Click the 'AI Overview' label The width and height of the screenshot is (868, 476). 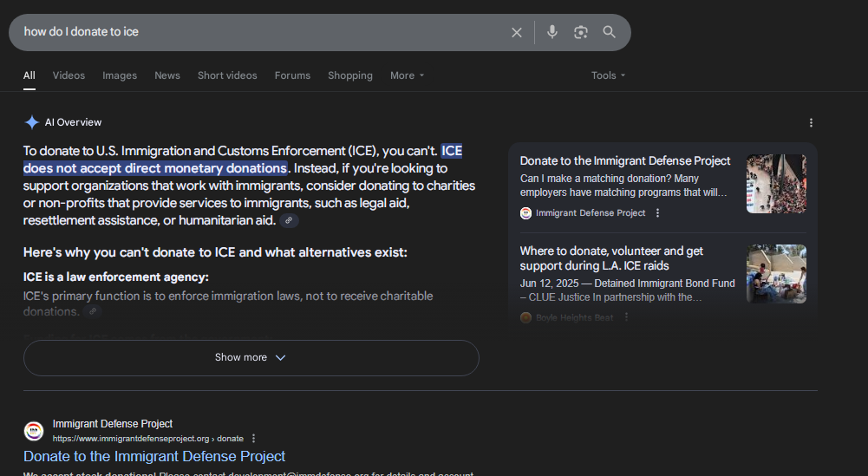point(73,122)
